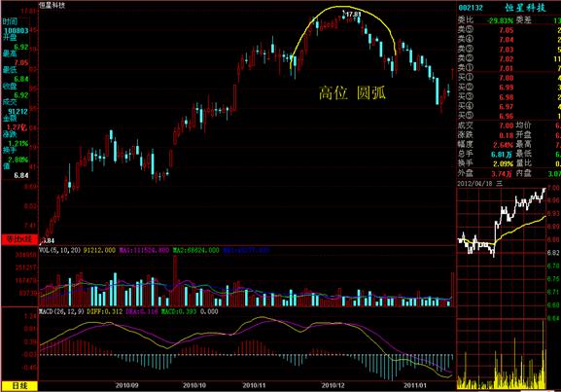Screen dimensions: 561x392
Task: Click the VOL(5,10,20) indicator label
Action: coord(59,250)
